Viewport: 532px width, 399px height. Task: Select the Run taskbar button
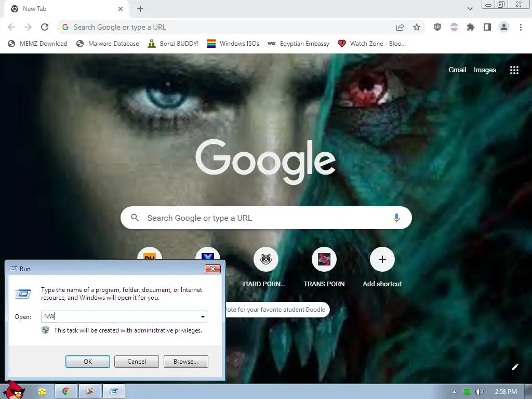pos(114,392)
